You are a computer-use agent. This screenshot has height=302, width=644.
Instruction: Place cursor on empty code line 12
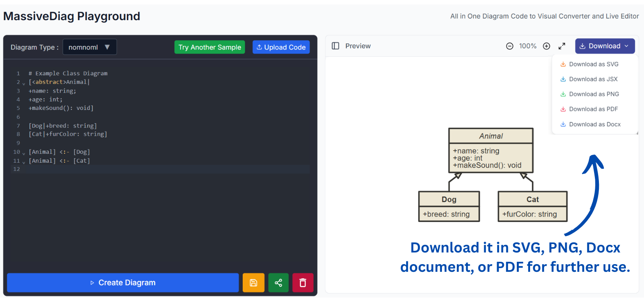[169, 169]
